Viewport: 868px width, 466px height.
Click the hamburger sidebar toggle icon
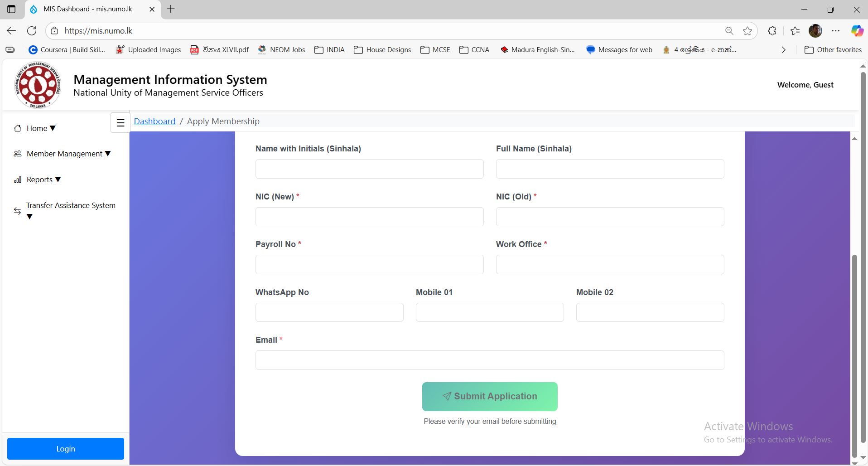click(121, 123)
